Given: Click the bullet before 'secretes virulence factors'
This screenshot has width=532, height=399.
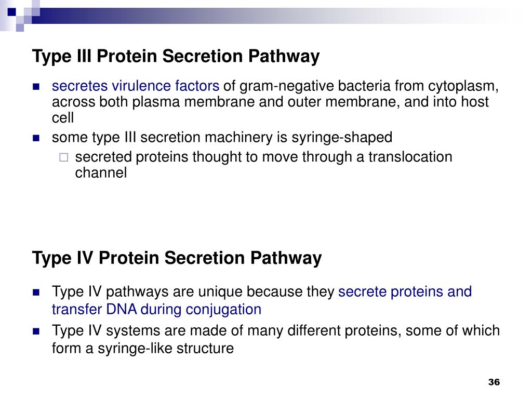Looking at the screenshot, I should click(36, 87).
